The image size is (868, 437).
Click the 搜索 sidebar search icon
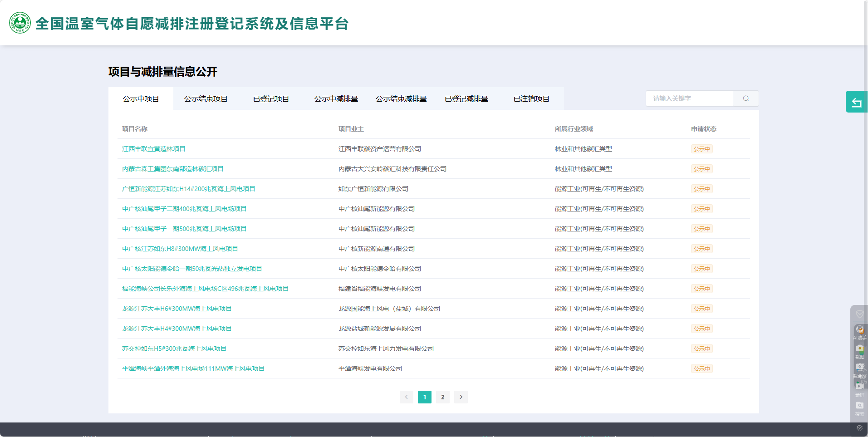859,406
